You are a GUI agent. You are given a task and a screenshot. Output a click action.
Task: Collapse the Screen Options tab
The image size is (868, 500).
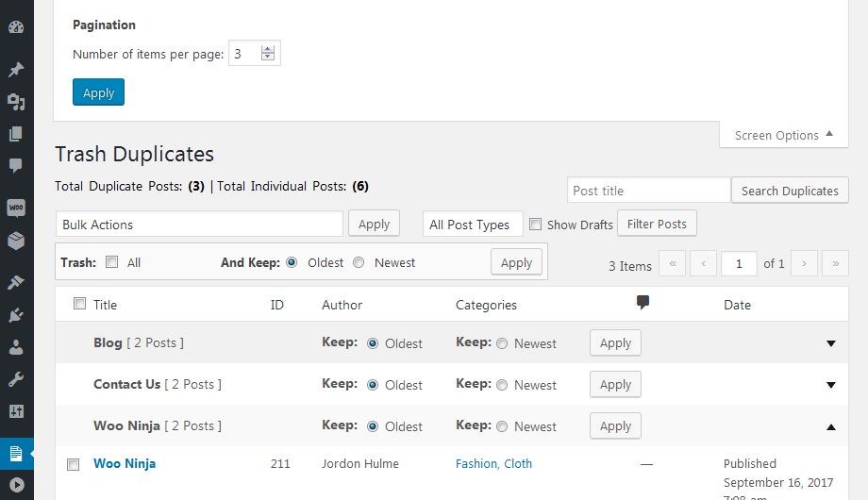[x=783, y=135]
